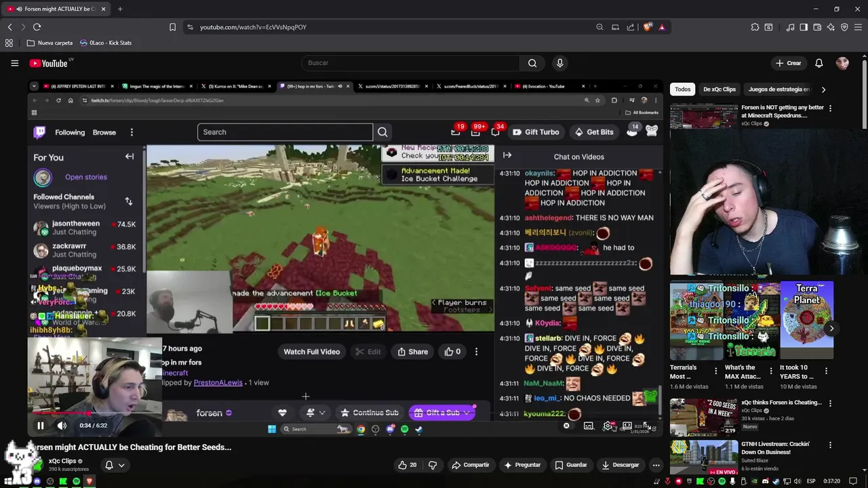Image resolution: width=868 pixels, height=488 pixels.
Task: Open '0Laco - Kick Stats' bookmark
Action: click(106, 43)
